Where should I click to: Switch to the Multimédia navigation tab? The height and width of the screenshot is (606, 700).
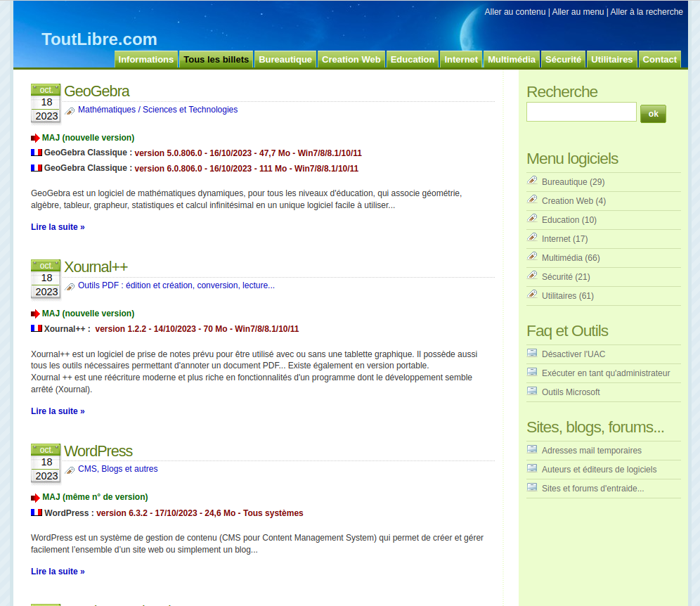512,60
